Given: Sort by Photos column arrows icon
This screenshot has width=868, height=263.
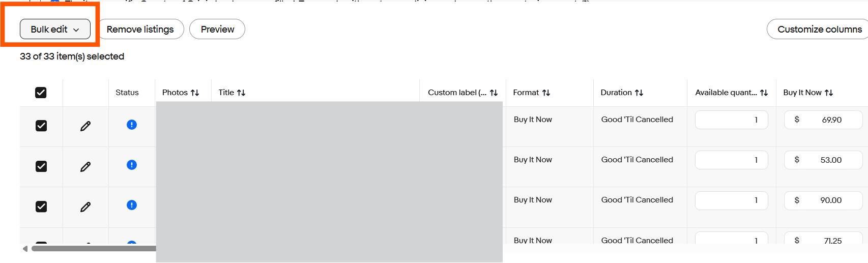Looking at the screenshot, I should point(195,93).
